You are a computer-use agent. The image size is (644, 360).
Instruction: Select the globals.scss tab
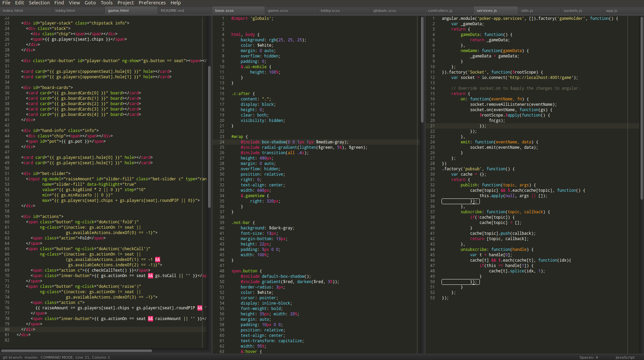coord(384,10)
